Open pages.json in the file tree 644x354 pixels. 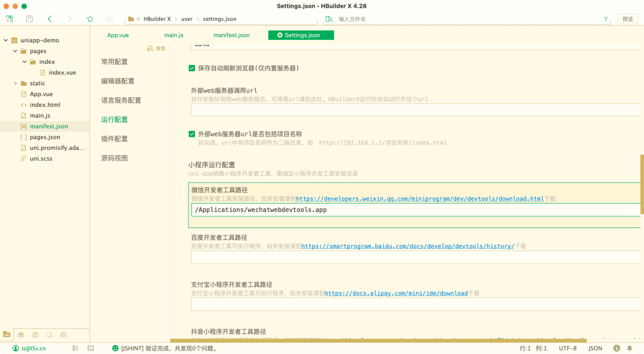[x=45, y=137]
